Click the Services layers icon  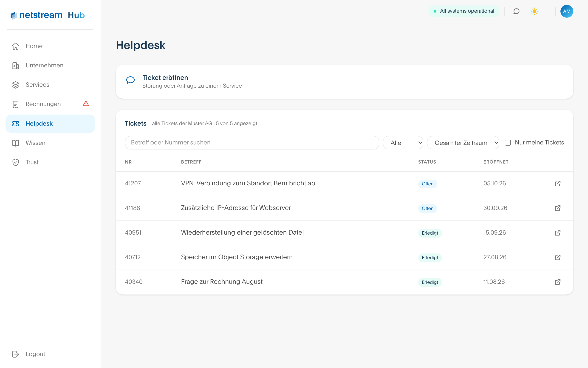(x=16, y=85)
